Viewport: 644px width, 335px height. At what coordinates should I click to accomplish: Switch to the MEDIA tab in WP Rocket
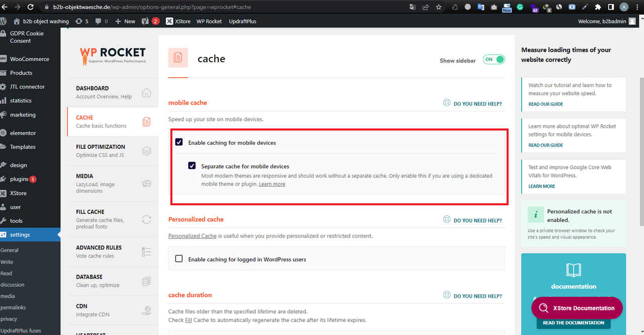(x=113, y=184)
